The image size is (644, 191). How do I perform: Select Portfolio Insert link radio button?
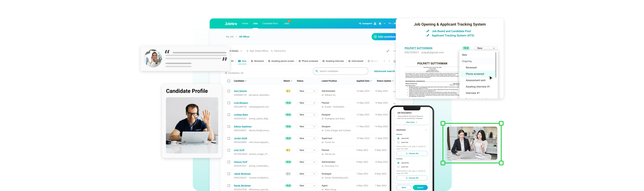click(x=398, y=167)
